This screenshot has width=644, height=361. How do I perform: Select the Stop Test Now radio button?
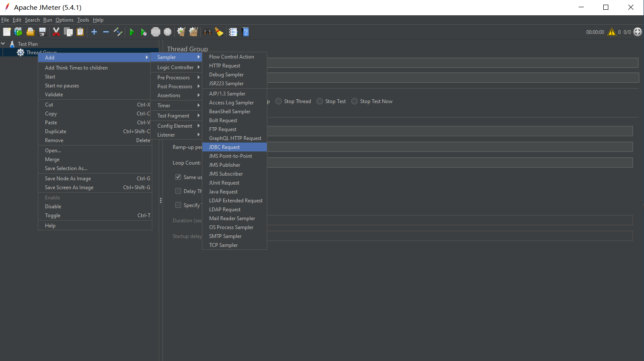click(x=354, y=101)
